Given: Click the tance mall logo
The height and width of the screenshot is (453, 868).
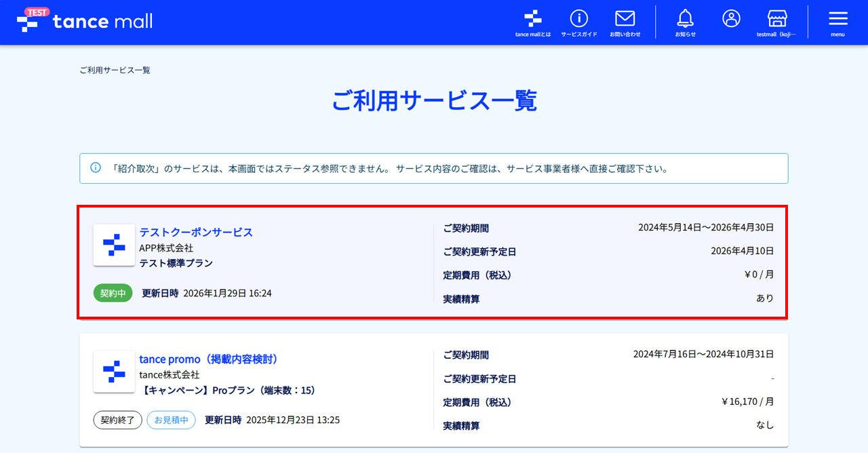Looking at the screenshot, I should (x=85, y=21).
